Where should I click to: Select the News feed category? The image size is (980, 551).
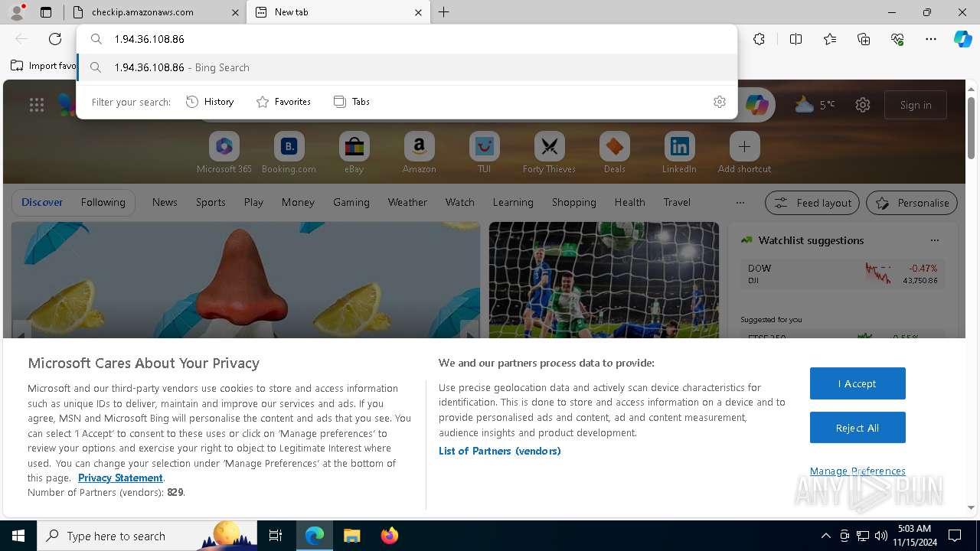(x=165, y=202)
